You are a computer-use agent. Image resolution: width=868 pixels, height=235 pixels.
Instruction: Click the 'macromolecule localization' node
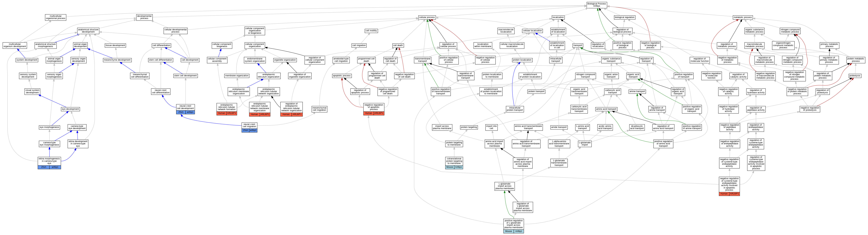coord(506,31)
